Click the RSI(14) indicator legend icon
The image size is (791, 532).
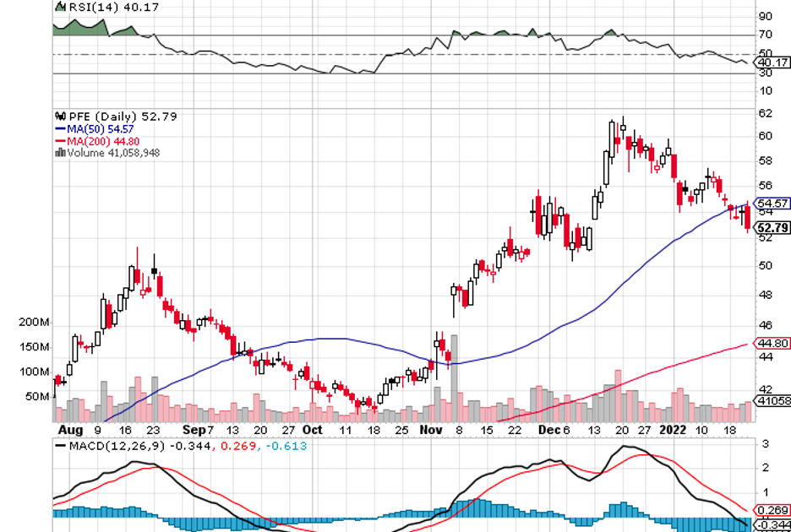coord(59,6)
